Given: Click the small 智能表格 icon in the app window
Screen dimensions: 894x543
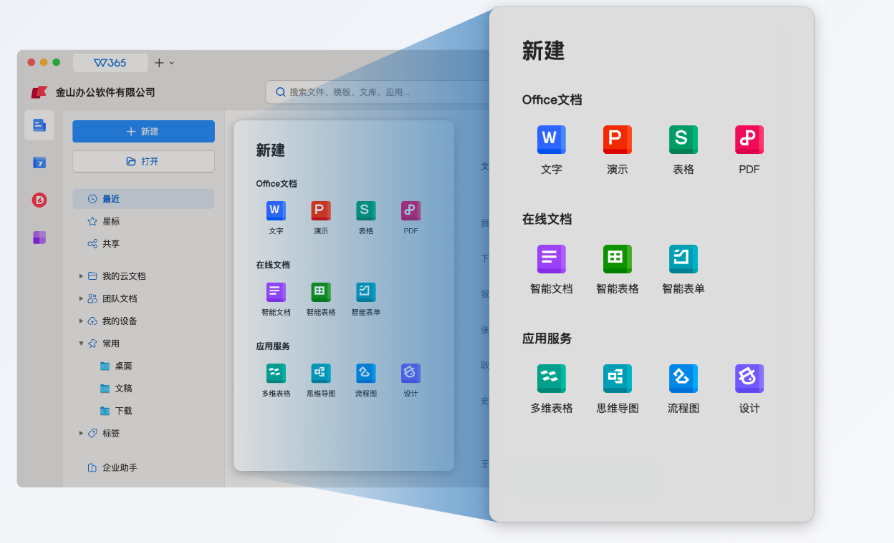Looking at the screenshot, I should point(320,292).
